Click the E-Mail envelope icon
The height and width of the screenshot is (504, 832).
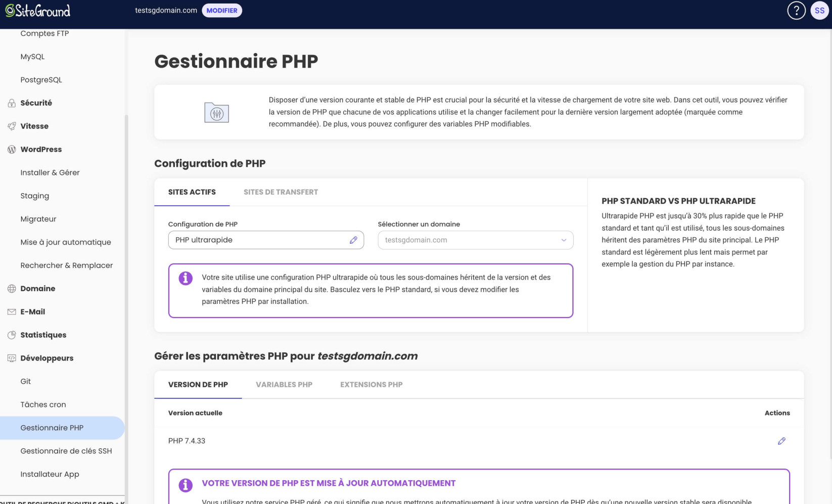click(x=12, y=312)
